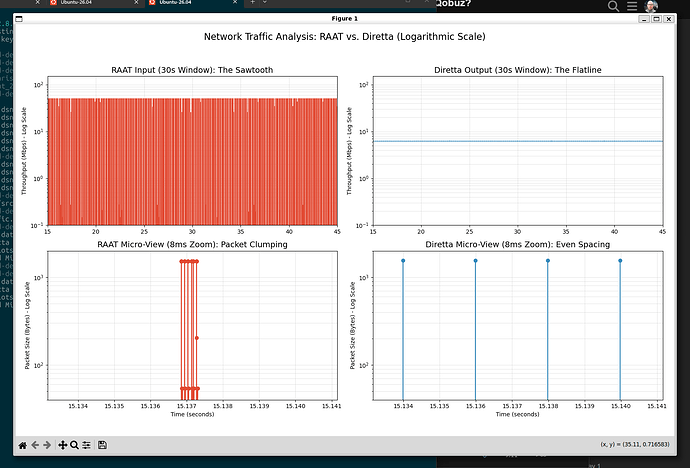
Task: Click the 'Network Traffic Analysis' main title
Action: 345,37
